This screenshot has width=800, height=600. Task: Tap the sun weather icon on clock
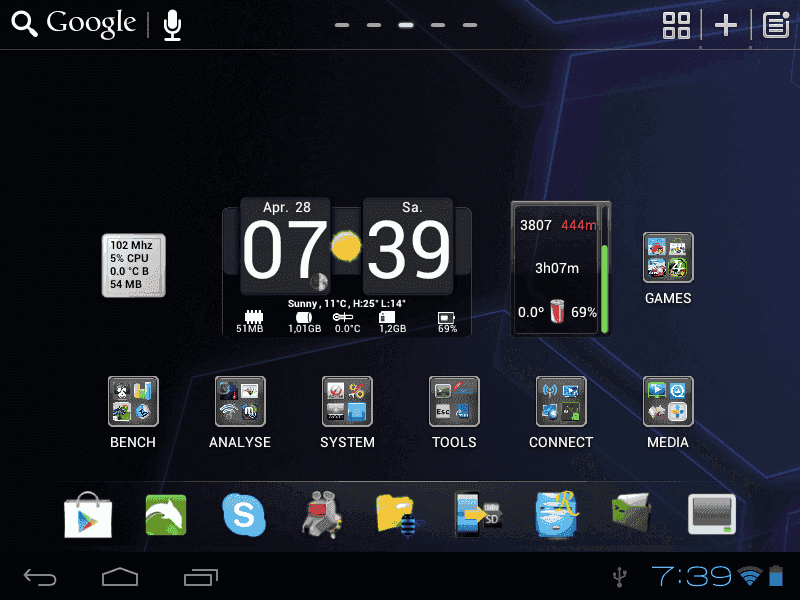pyautogui.click(x=346, y=246)
